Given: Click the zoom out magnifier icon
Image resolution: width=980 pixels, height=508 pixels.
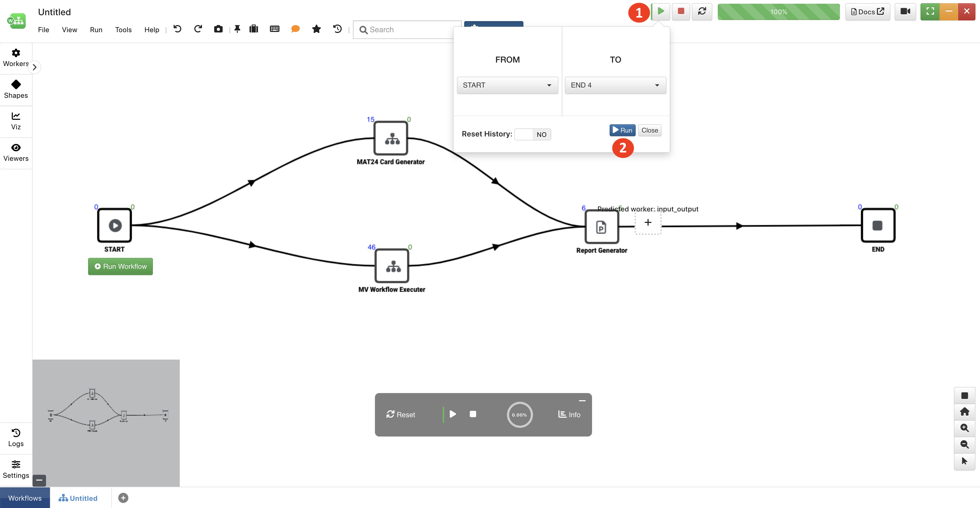Looking at the screenshot, I should pyautogui.click(x=964, y=444).
